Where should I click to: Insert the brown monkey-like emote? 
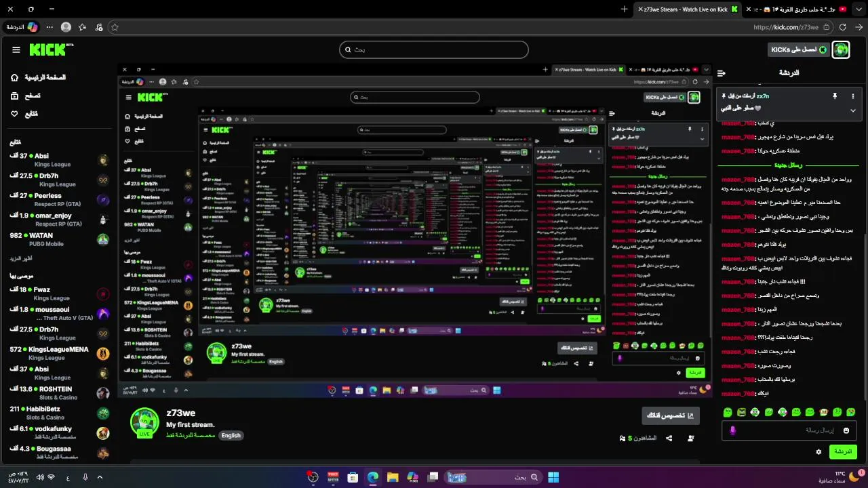click(x=824, y=412)
